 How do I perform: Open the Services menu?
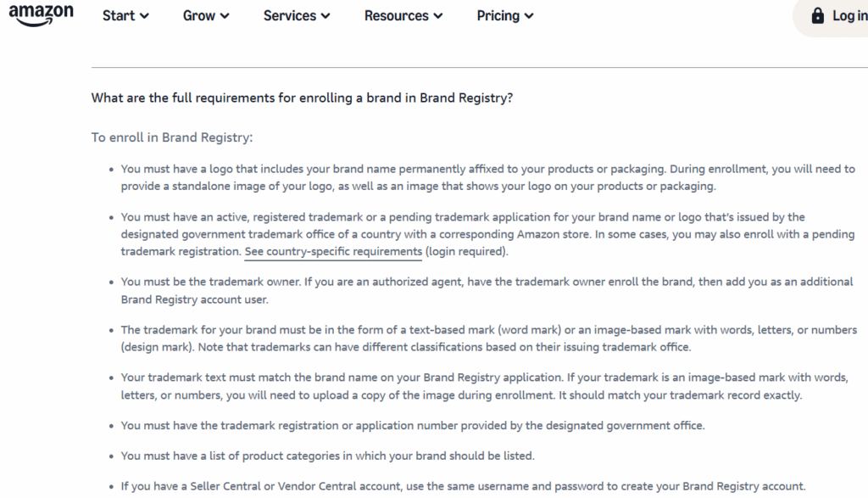coord(296,15)
